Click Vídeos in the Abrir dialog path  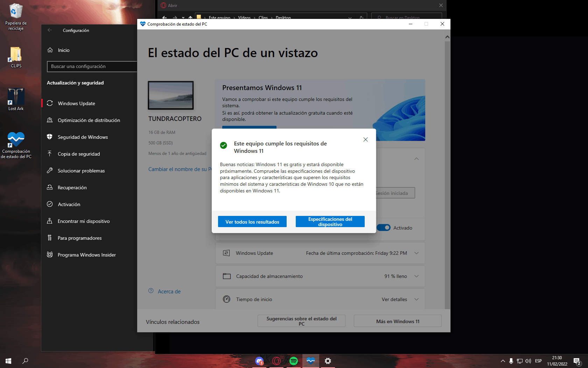tap(244, 17)
